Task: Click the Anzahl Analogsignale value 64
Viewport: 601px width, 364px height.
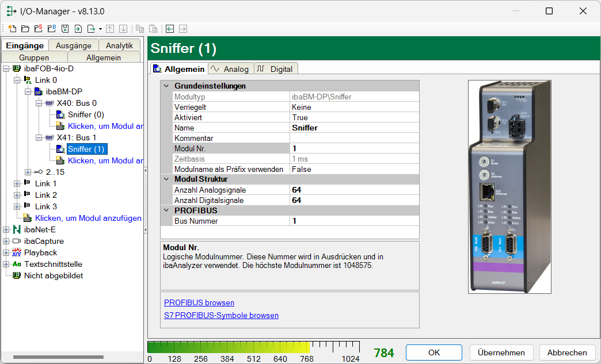Action: [354, 190]
